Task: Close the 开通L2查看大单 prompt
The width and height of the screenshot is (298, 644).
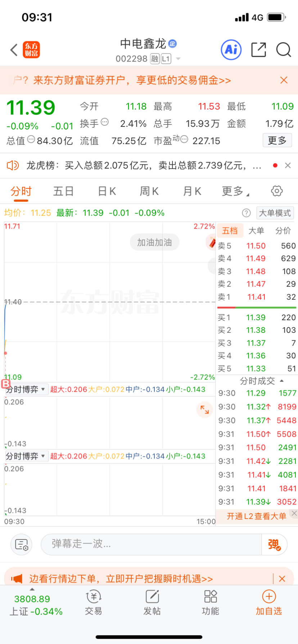Action: tap(294, 513)
